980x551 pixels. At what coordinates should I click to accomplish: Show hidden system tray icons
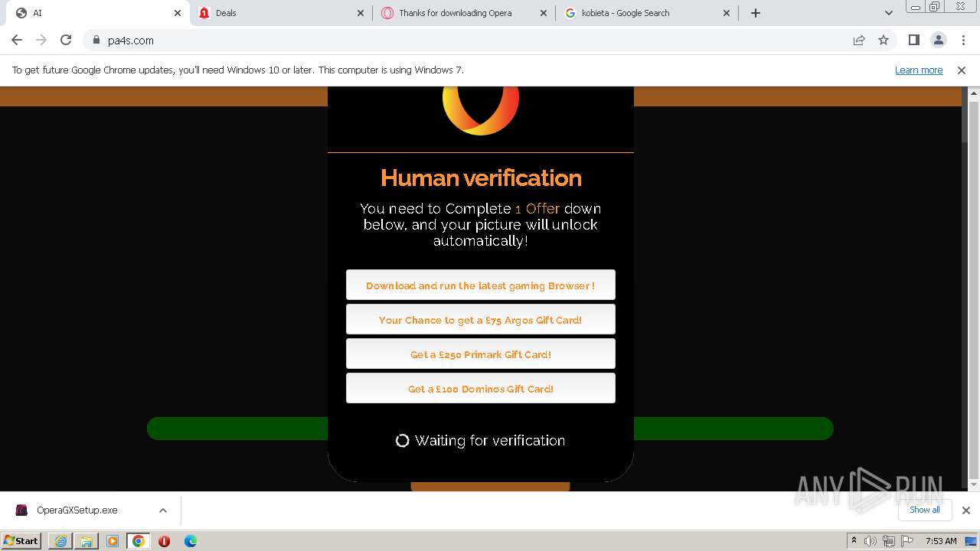(854, 541)
